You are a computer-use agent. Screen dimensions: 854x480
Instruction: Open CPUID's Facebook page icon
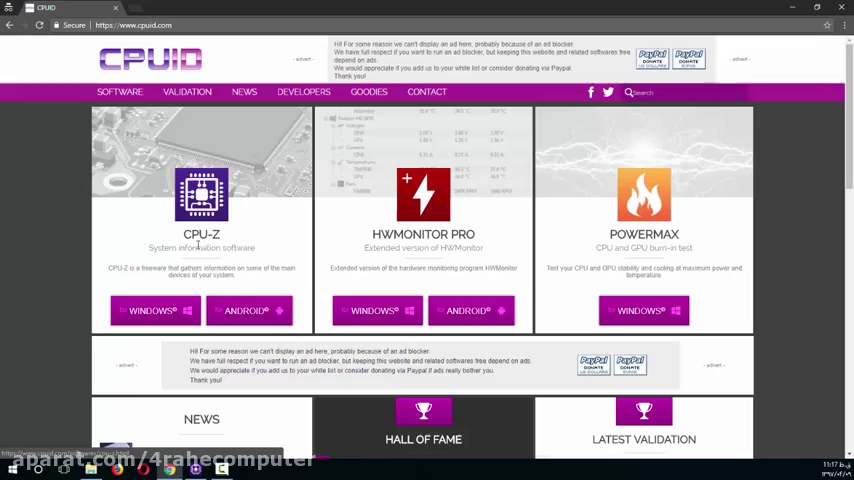(x=591, y=92)
